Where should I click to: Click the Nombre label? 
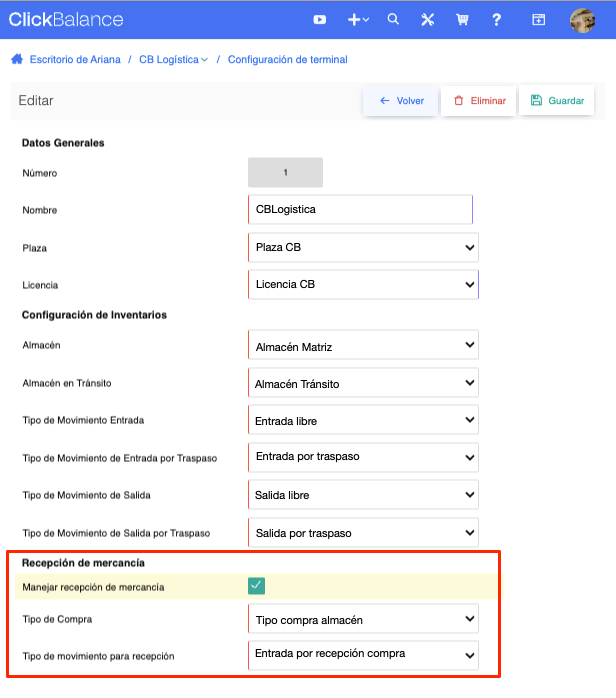coord(40,210)
